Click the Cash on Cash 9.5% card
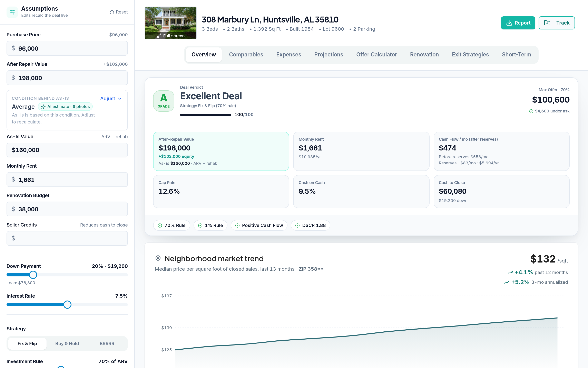Image resolution: width=588 pixels, height=368 pixels. point(361,192)
